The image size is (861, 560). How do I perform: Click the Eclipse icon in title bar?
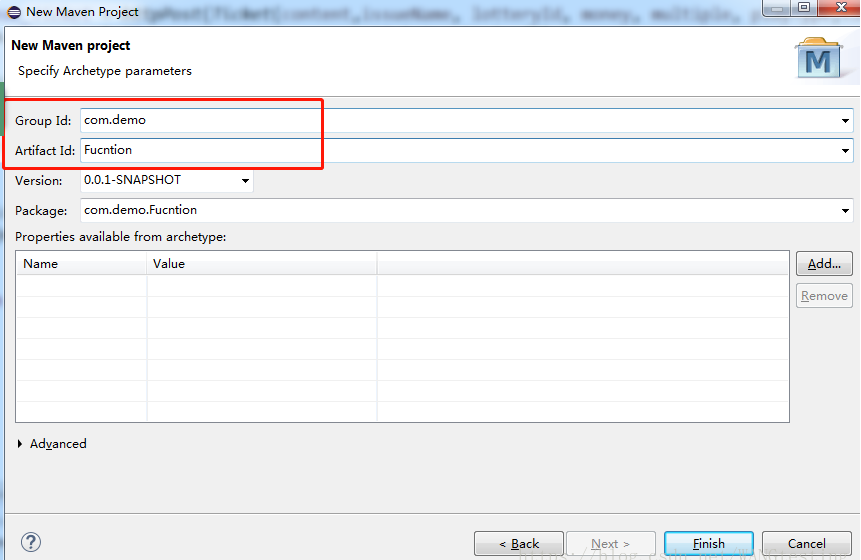click(x=14, y=12)
